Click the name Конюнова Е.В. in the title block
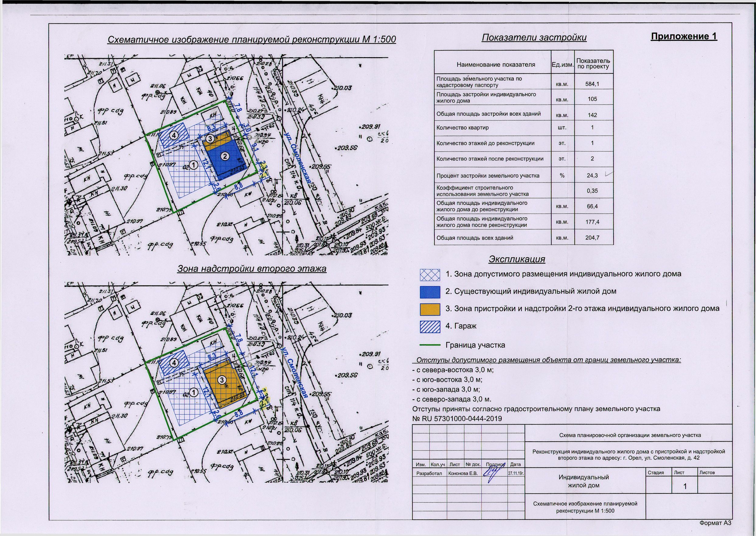756x536 pixels. (x=463, y=473)
